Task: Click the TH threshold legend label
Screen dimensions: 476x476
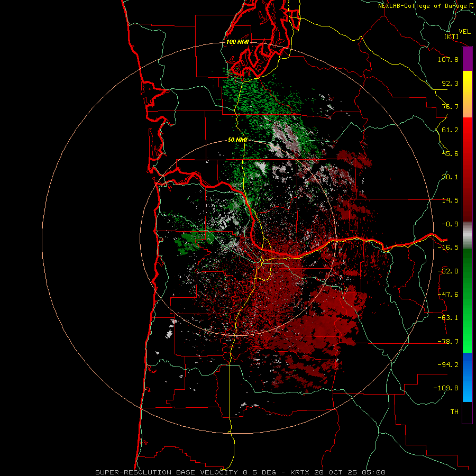Action: pos(454,412)
